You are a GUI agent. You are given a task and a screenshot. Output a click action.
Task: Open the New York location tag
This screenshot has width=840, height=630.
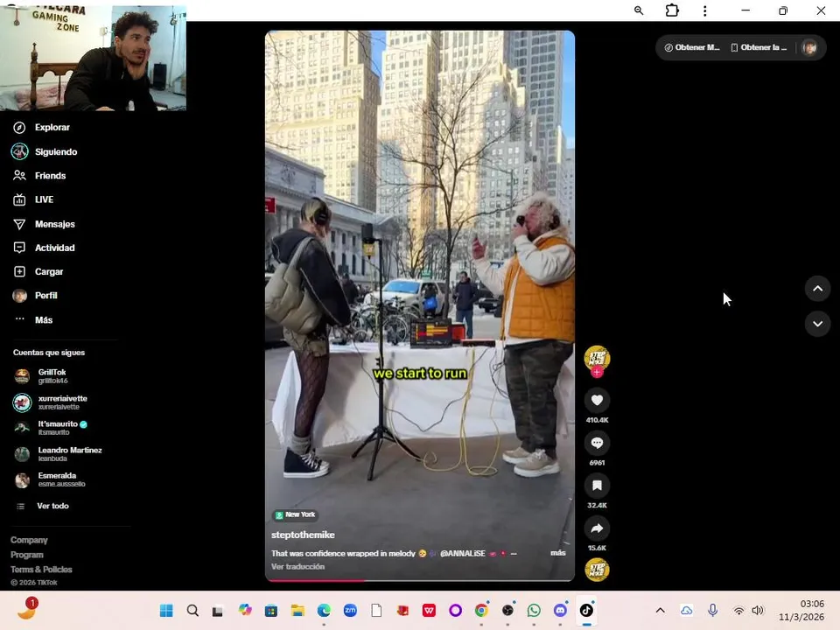click(296, 514)
